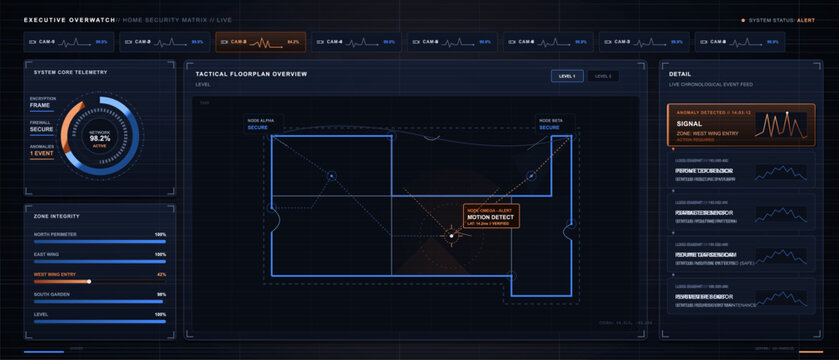Switch to the LEVEL 2 floorplan tab
This screenshot has height=360, width=839.
tap(603, 76)
